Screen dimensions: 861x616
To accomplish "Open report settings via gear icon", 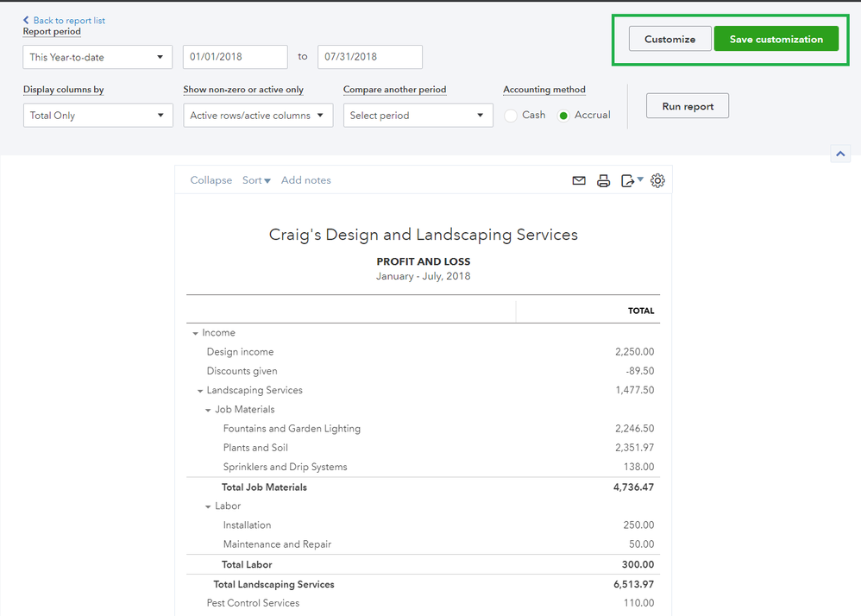I will [x=657, y=180].
